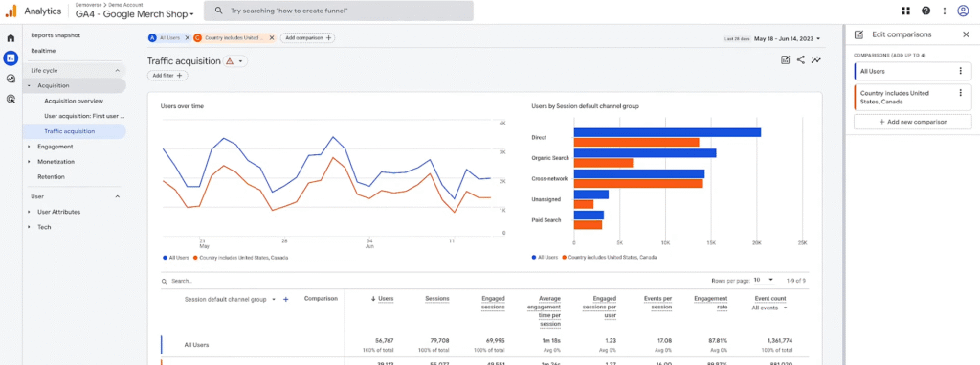980x365 pixels.
Task: Click the top search field
Action: [340, 11]
